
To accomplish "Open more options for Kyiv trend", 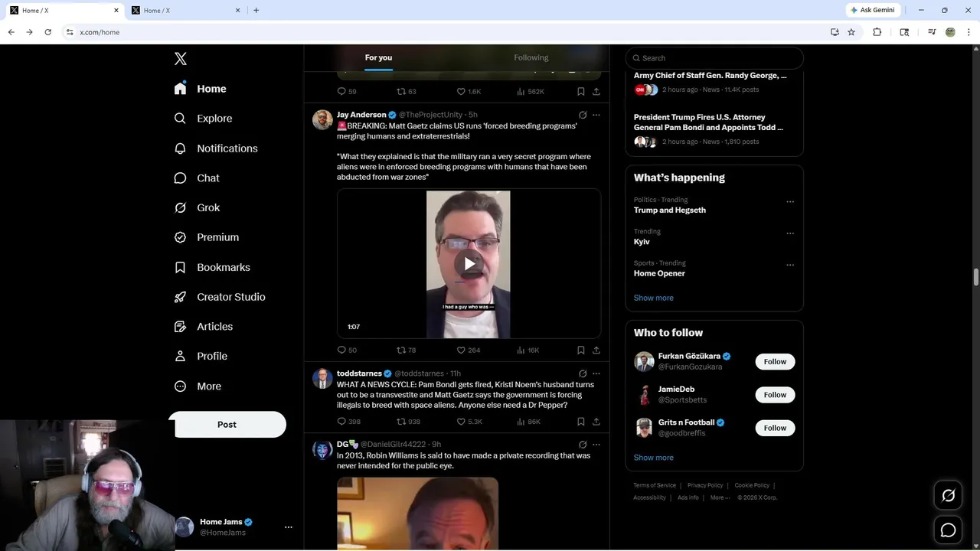I will [790, 233].
